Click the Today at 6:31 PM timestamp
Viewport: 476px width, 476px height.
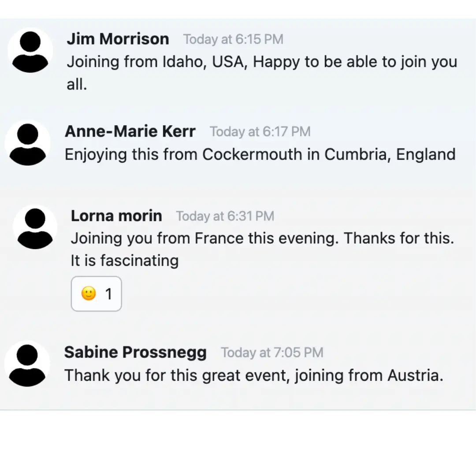225,216
